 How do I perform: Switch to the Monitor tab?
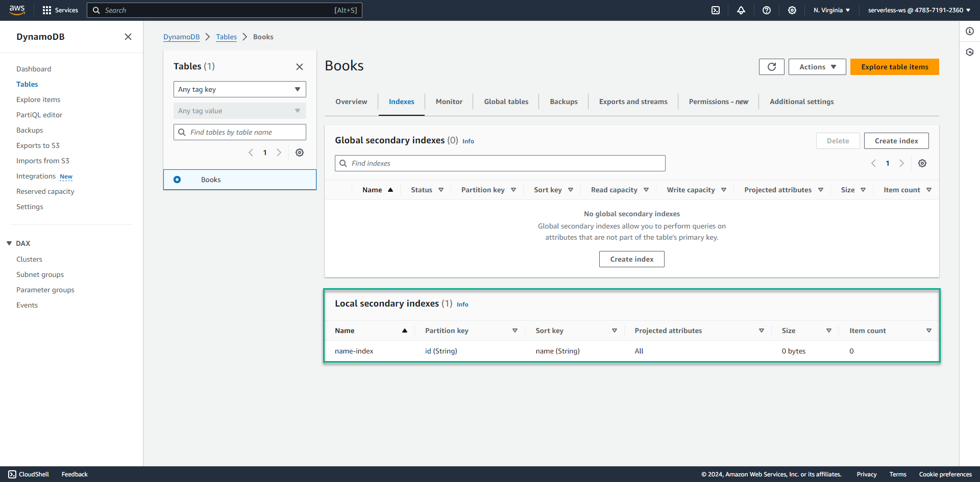(449, 102)
